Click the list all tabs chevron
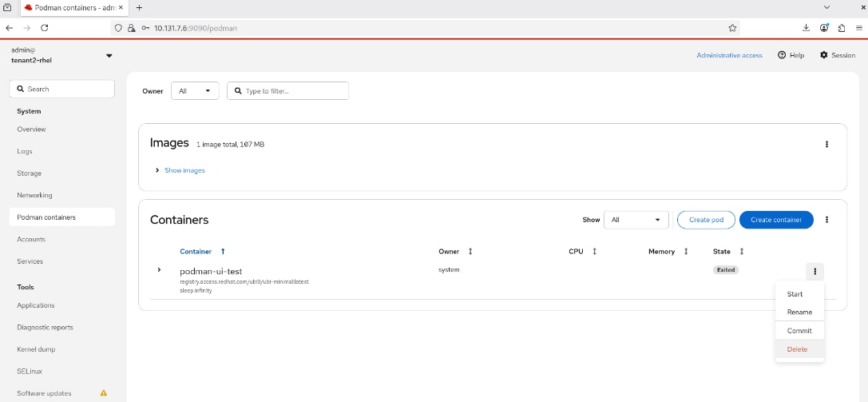Viewport: 868px width, 402px height. point(827,8)
